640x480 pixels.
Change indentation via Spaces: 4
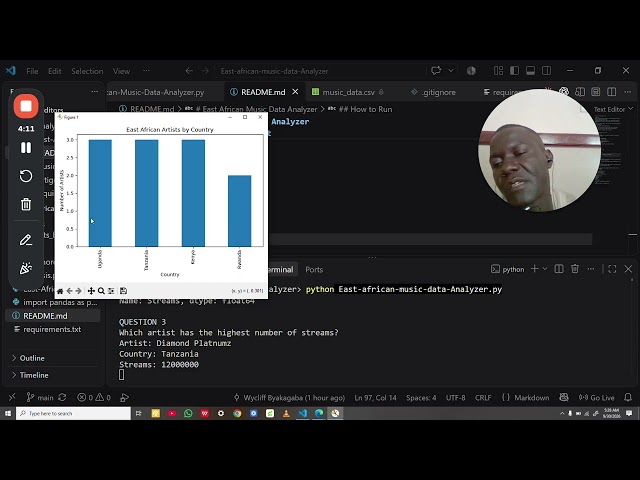[421, 398]
